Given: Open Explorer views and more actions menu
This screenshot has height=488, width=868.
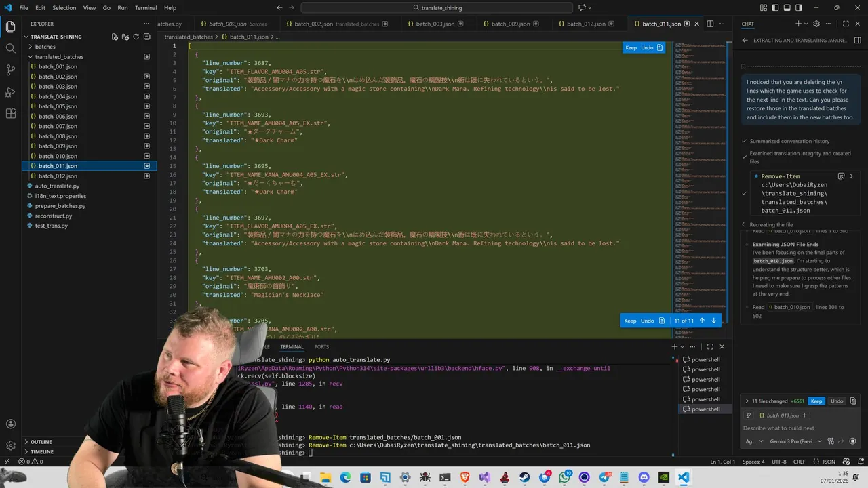Looking at the screenshot, I should (x=146, y=24).
